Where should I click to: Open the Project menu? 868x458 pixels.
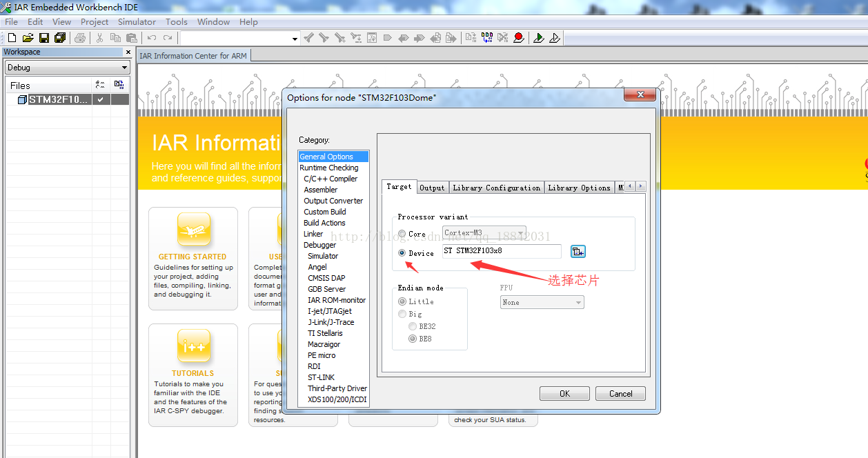[95, 21]
